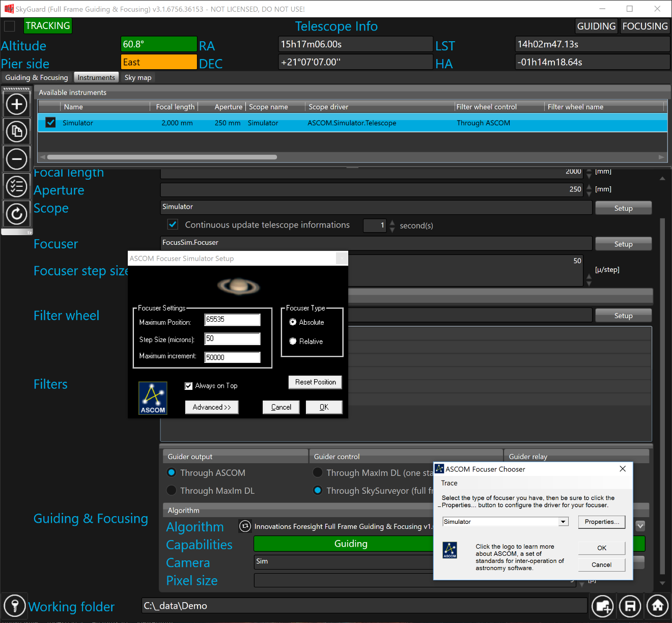
Task: Click the Camera name field showing Sim
Action: (344, 561)
